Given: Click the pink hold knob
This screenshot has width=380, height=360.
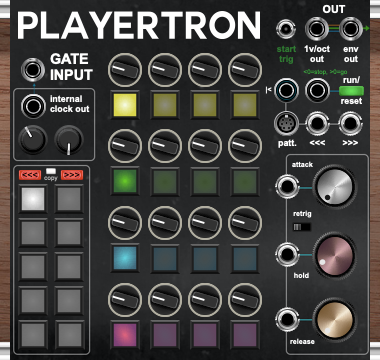Looking at the screenshot, I should pyautogui.click(x=334, y=256).
